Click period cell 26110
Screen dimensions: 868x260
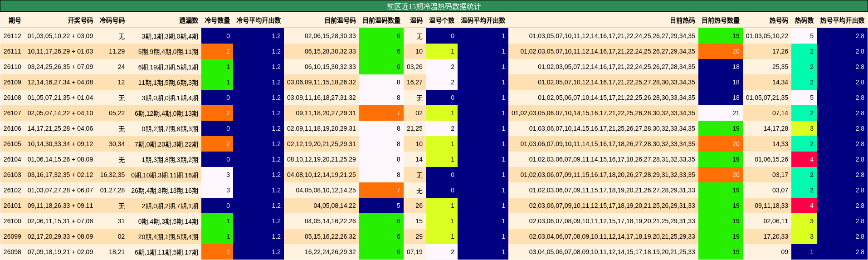(x=12, y=67)
